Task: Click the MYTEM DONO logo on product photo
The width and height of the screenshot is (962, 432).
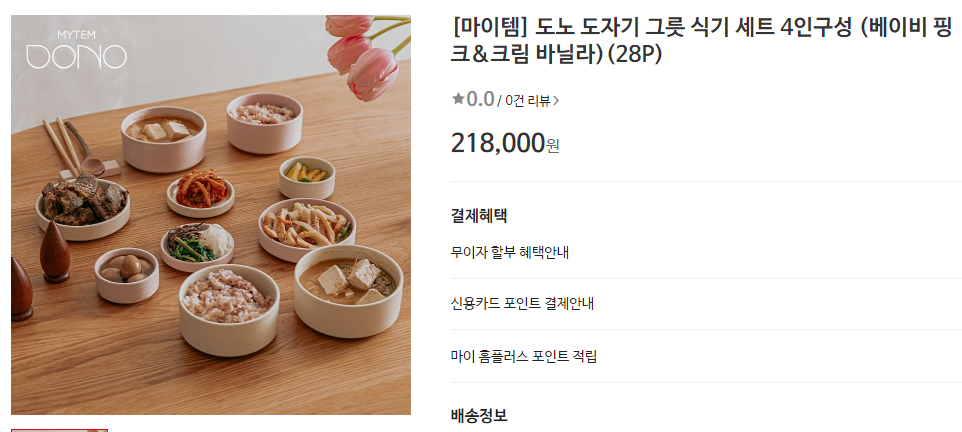Action: 76,49
